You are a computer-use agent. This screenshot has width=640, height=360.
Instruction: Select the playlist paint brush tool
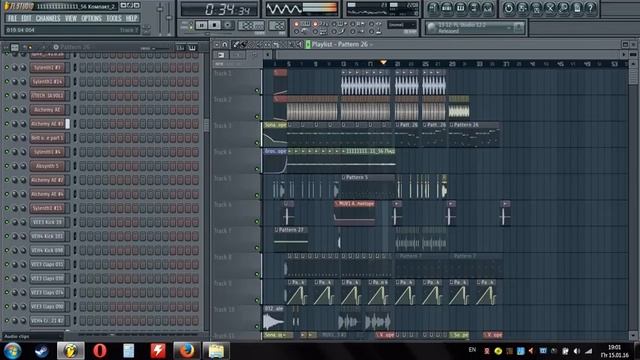(x=243, y=44)
